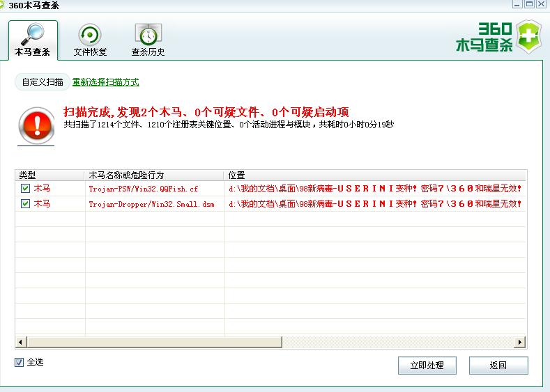Click the 重新选择扫描方式 link

click(x=105, y=82)
